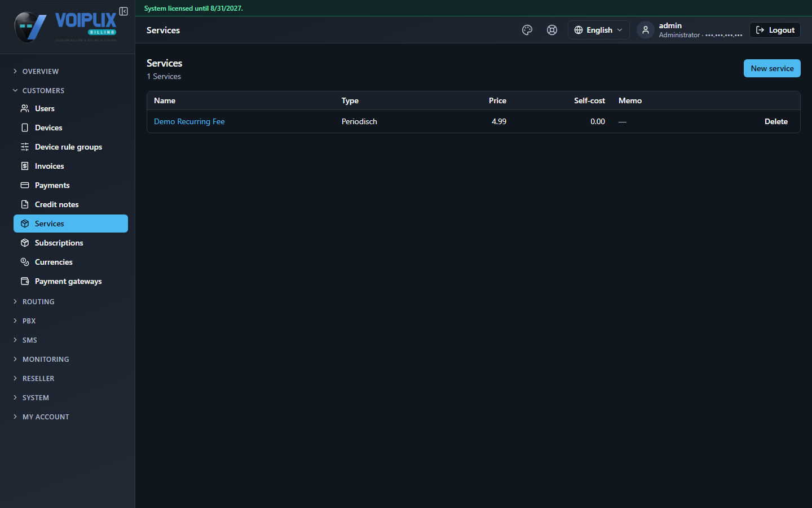
Task: Click the Type column header
Action: pos(350,100)
